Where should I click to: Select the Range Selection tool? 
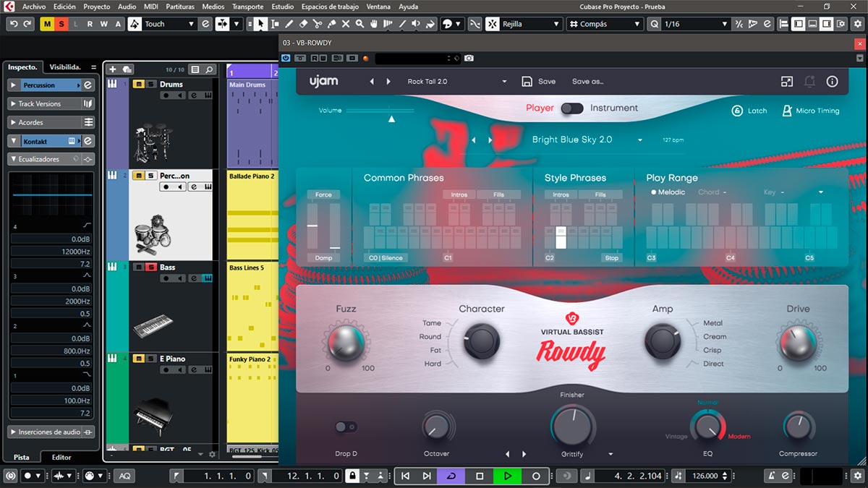click(x=275, y=24)
